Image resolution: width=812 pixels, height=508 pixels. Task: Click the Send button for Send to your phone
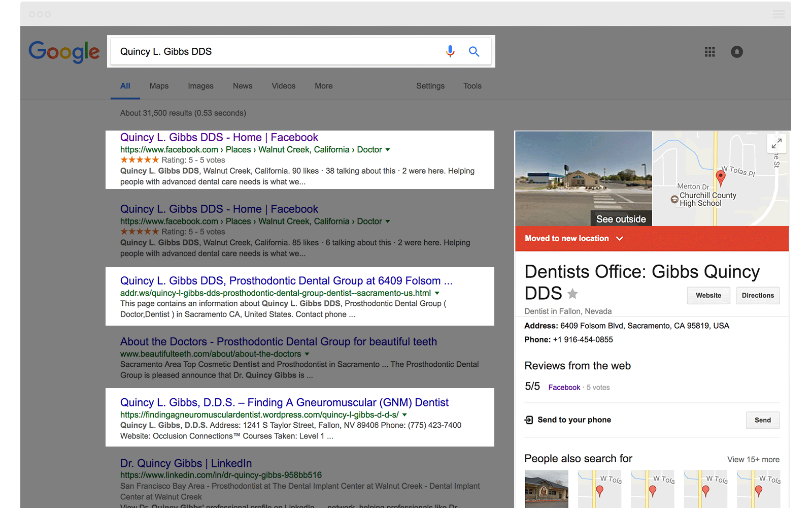762,420
